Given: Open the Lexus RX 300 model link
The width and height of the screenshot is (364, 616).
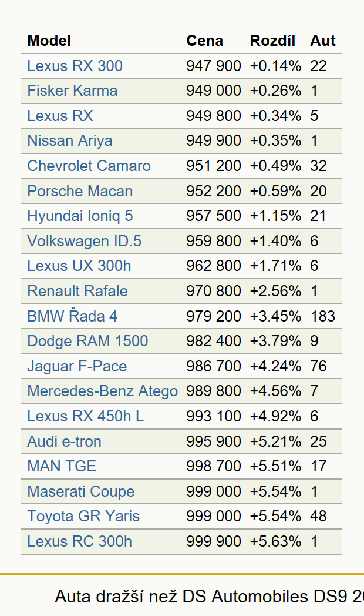Looking at the screenshot, I should [75, 66].
